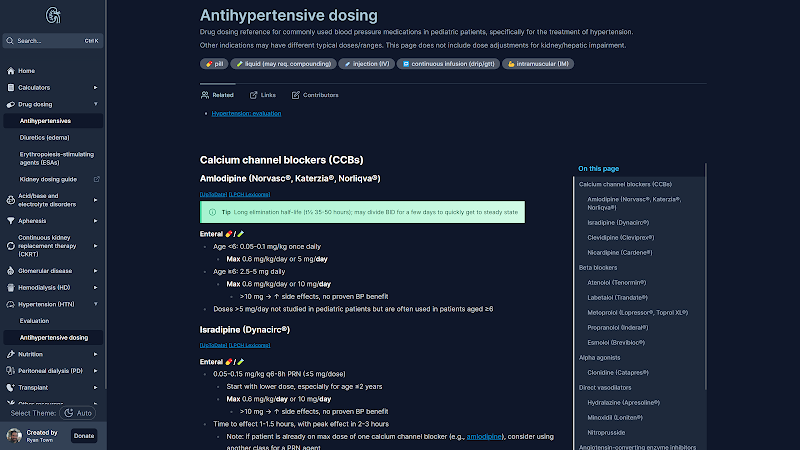The width and height of the screenshot is (800, 450).
Task: Expand the Apheresis arrow
Action: coord(95,221)
